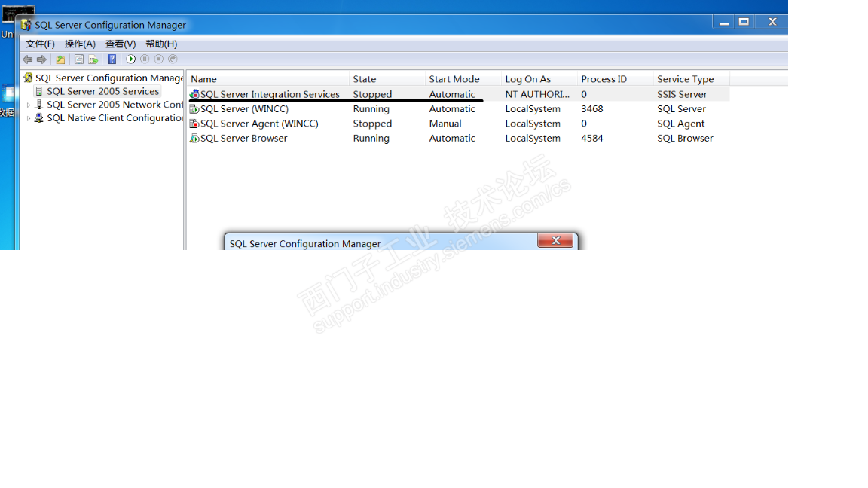
Task: Click process ID 3468 cell
Action: pyautogui.click(x=591, y=109)
